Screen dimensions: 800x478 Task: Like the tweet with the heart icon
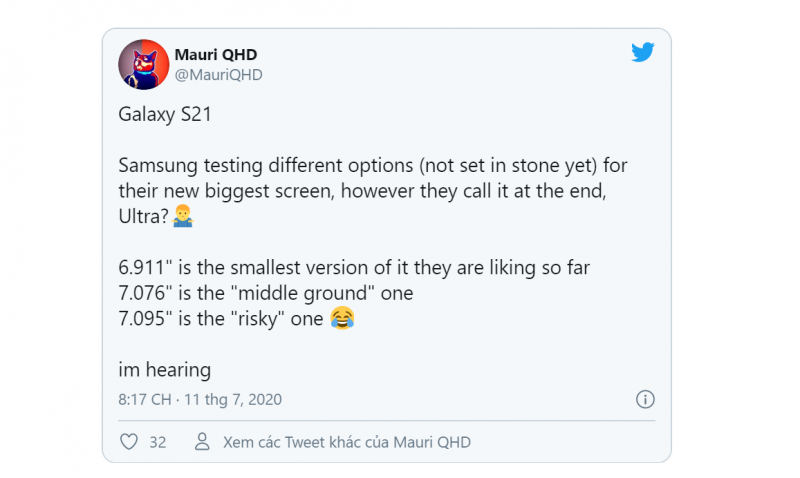pos(129,442)
